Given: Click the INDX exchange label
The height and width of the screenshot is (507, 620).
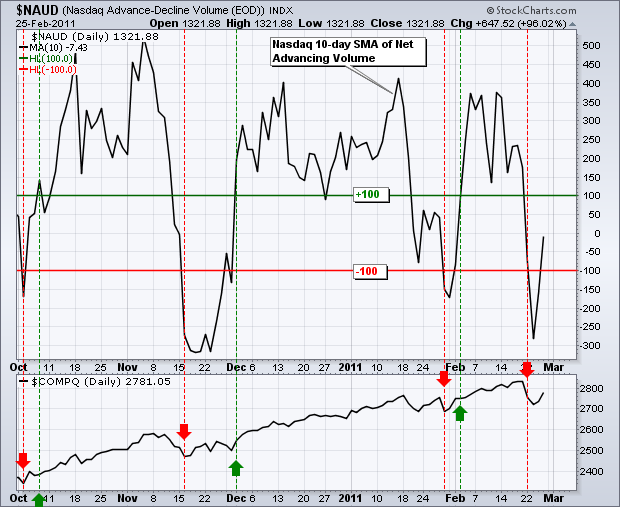Looking at the screenshot, I should [281, 11].
